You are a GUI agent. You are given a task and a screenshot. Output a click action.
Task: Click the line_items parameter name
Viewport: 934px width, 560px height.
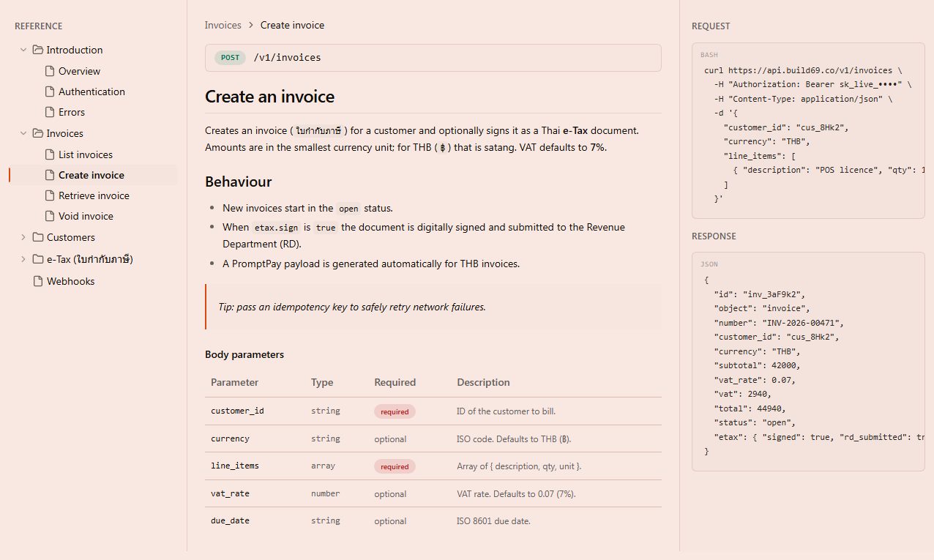[235, 466]
